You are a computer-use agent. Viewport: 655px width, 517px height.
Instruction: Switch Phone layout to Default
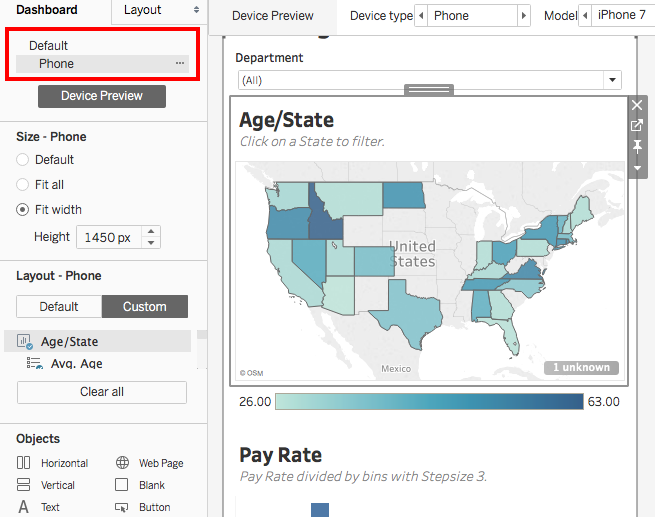click(x=59, y=307)
